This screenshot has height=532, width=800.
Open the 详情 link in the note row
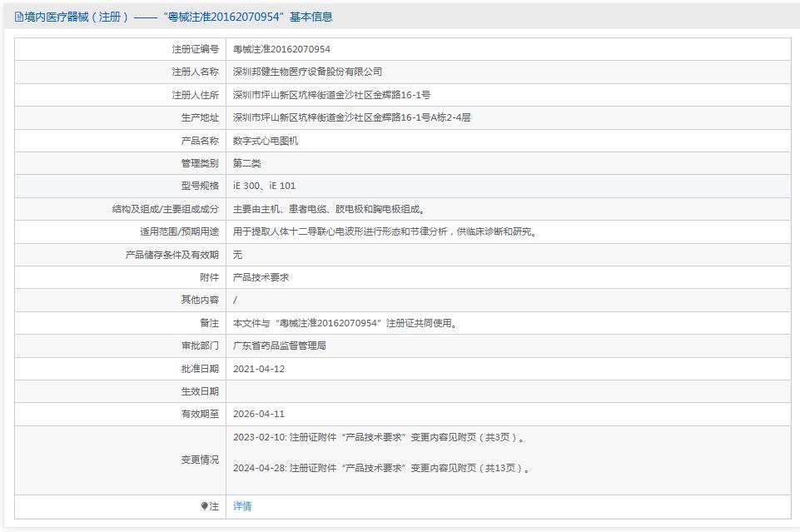[242, 506]
